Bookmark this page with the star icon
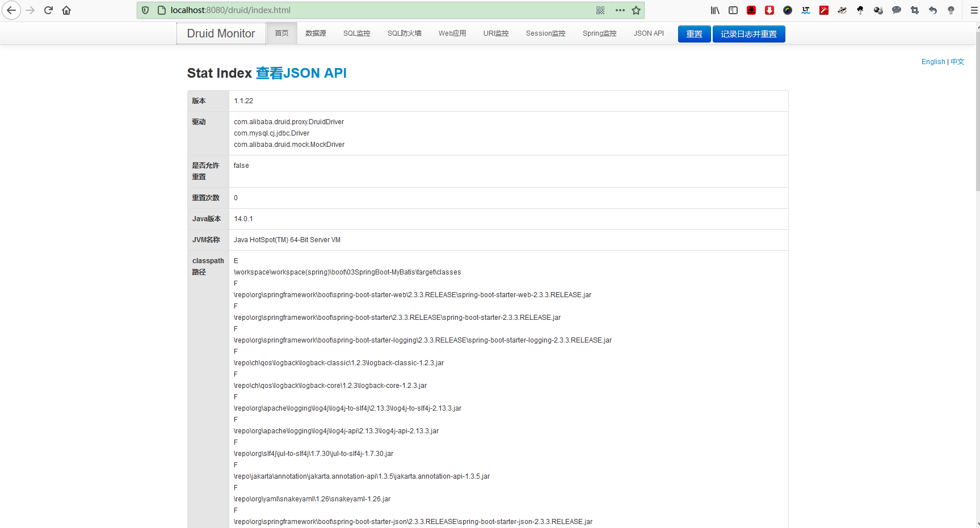The width and height of the screenshot is (980, 528). click(636, 10)
